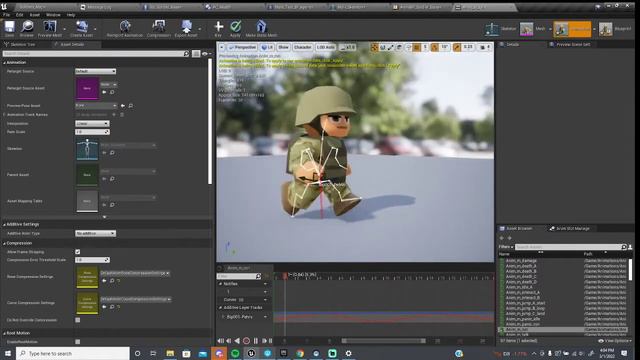
Task: Toggle the viewport scale snap button
Action: click(x=457, y=47)
